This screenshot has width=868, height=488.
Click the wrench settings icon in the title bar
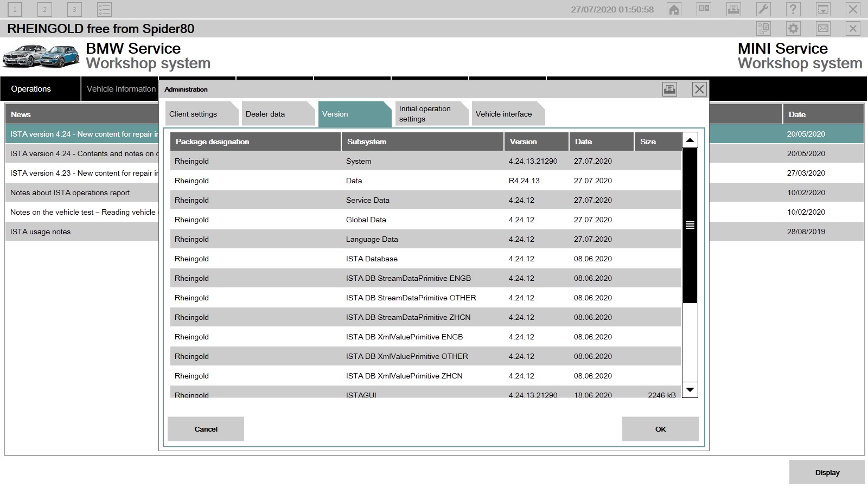coord(762,9)
